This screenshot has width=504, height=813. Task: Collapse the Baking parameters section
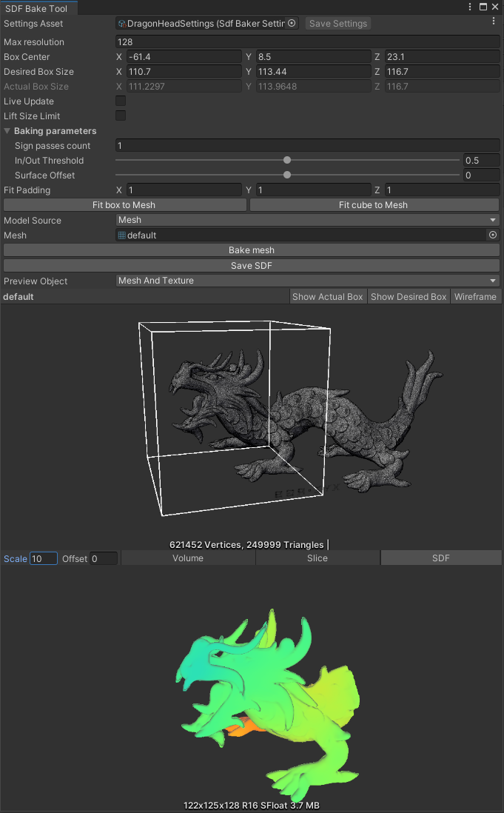coord(7,131)
